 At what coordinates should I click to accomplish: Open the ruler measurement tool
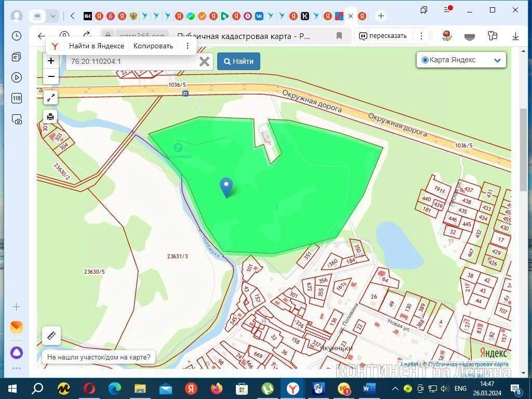click(51, 336)
